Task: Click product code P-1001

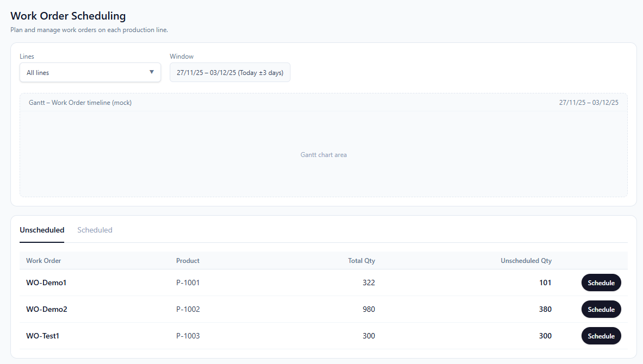Action: 188,283
